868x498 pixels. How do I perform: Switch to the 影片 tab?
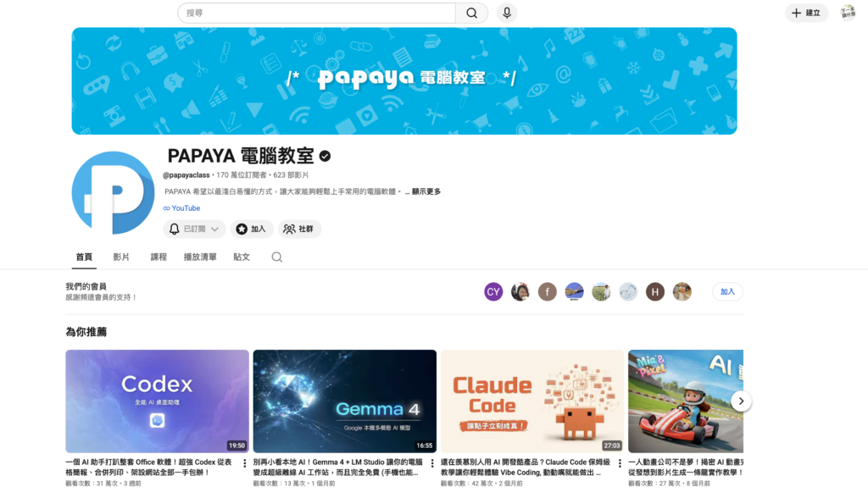tap(121, 257)
